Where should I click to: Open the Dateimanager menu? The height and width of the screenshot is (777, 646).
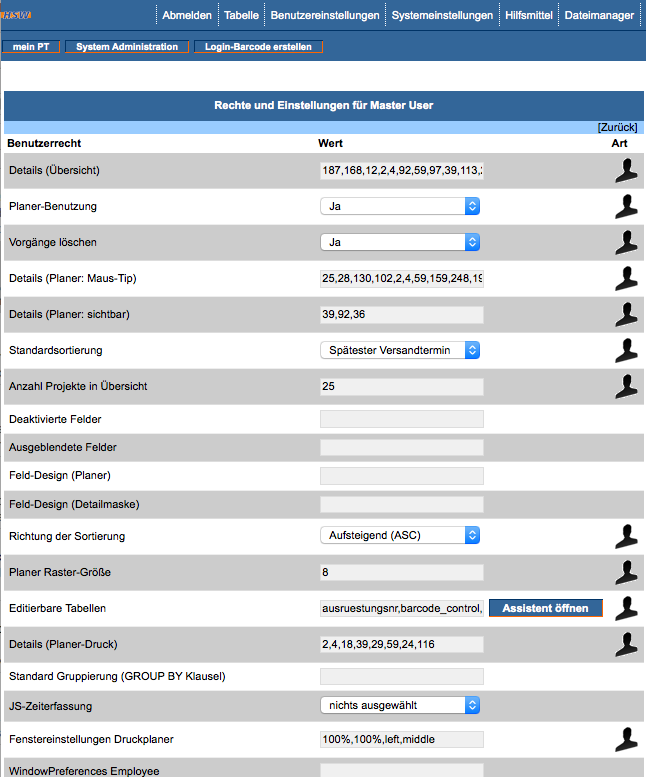599,15
